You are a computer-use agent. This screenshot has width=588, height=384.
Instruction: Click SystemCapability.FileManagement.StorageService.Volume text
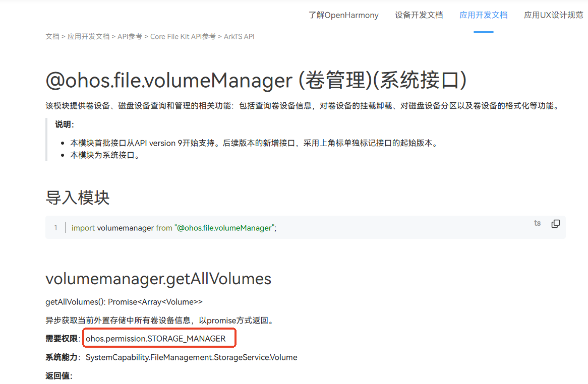pos(191,357)
